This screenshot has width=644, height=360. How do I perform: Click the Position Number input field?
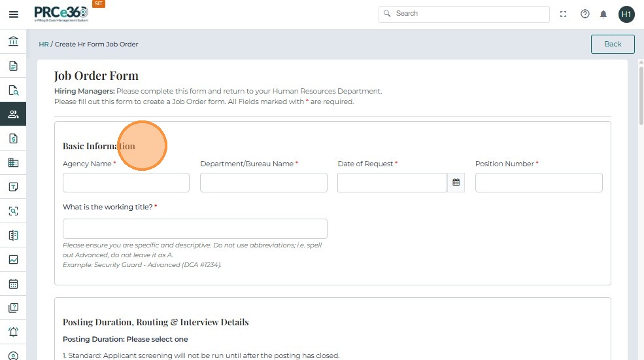539,183
